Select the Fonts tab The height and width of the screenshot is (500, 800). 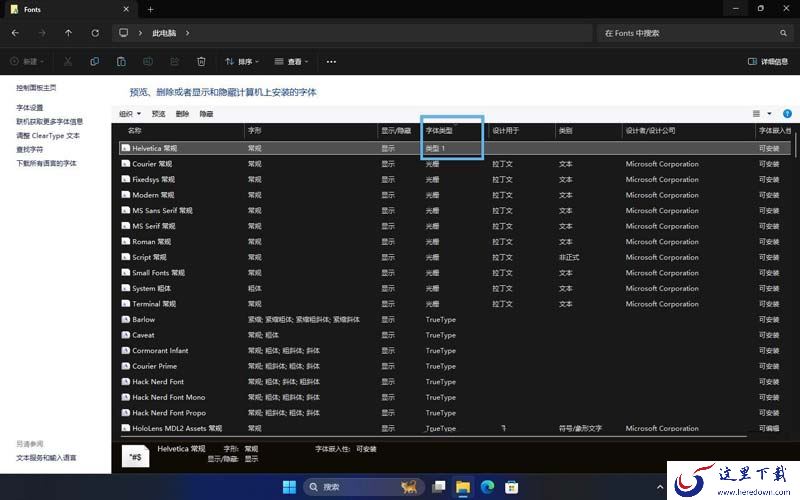click(x=69, y=9)
